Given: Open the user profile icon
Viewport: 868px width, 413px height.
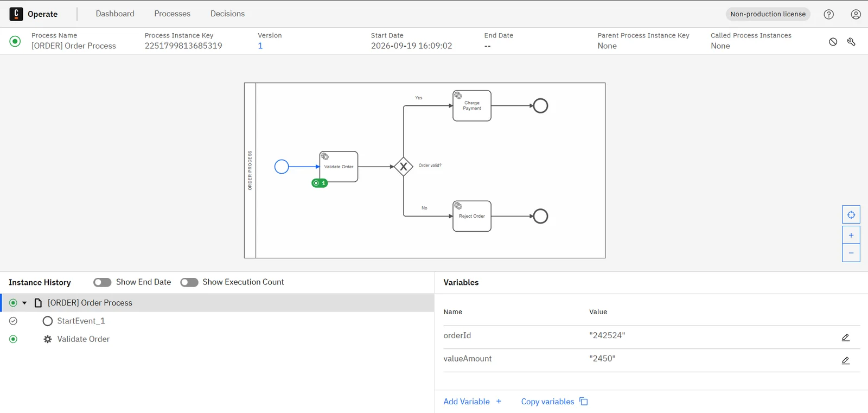Looking at the screenshot, I should coord(856,14).
